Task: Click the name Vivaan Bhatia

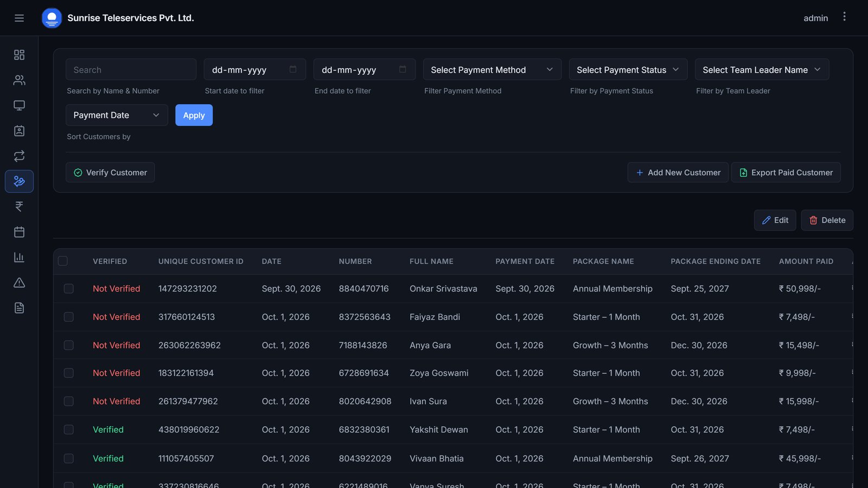Action: tap(437, 458)
